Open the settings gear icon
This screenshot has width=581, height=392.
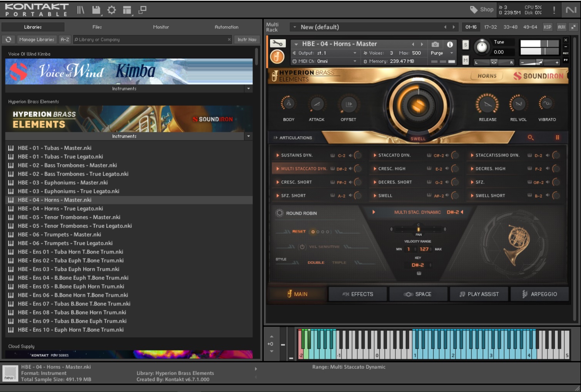pos(112,10)
